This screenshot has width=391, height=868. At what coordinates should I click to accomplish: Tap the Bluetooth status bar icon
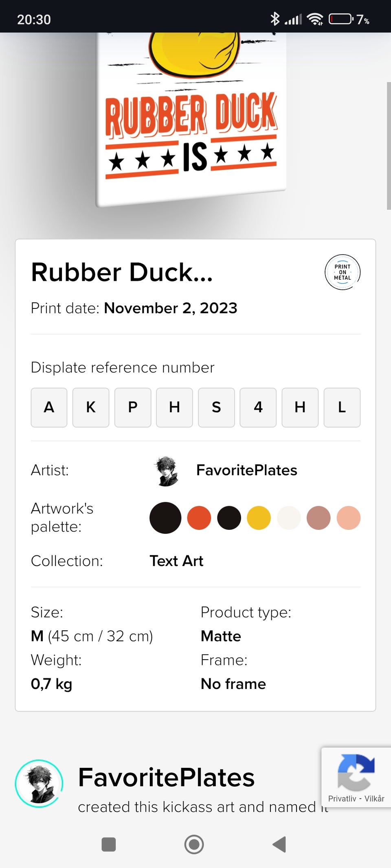275,19
